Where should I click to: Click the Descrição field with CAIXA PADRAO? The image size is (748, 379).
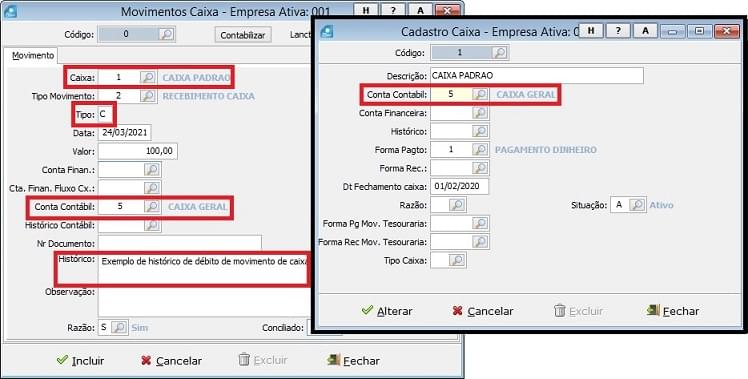(x=537, y=75)
